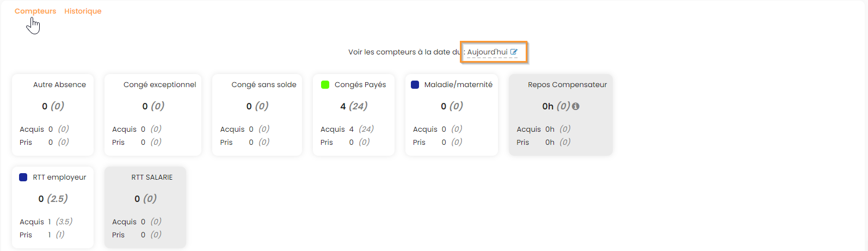This screenshot has width=868, height=251.
Task: Click the blue RTT employeur color square
Action: [23, 177]
